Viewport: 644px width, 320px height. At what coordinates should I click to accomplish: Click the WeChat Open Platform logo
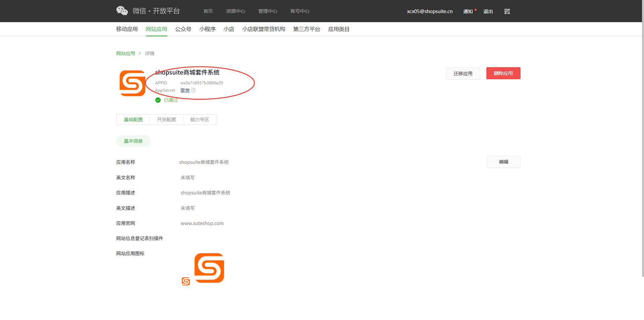[x=148, y=11]
